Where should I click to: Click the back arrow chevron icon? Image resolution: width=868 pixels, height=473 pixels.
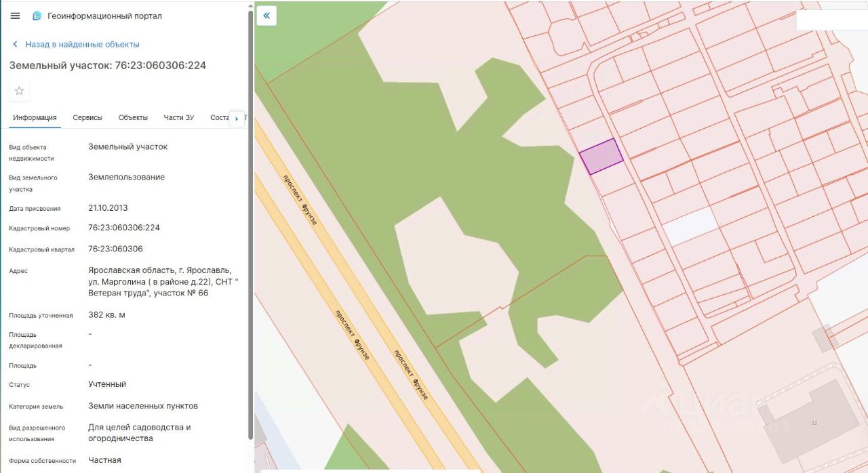(x=15, y=44)
